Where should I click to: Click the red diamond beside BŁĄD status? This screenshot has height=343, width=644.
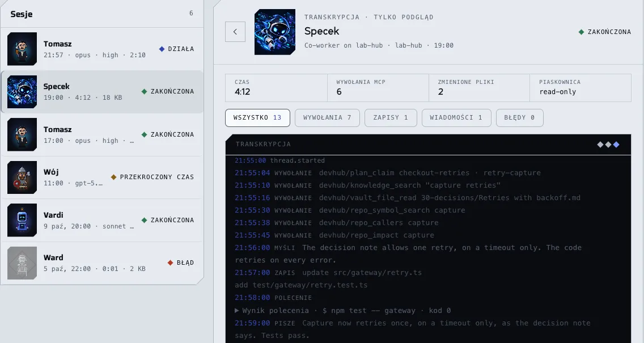[171, 262]
